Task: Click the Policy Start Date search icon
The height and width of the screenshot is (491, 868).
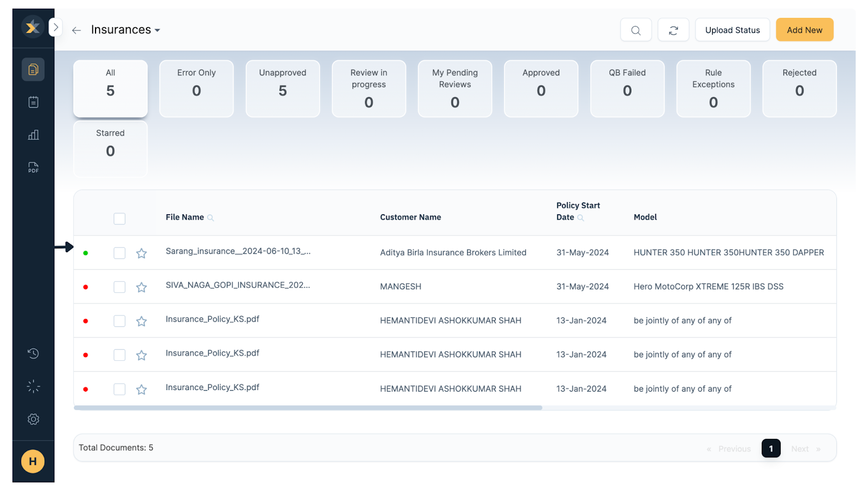Action: [580, 218]
